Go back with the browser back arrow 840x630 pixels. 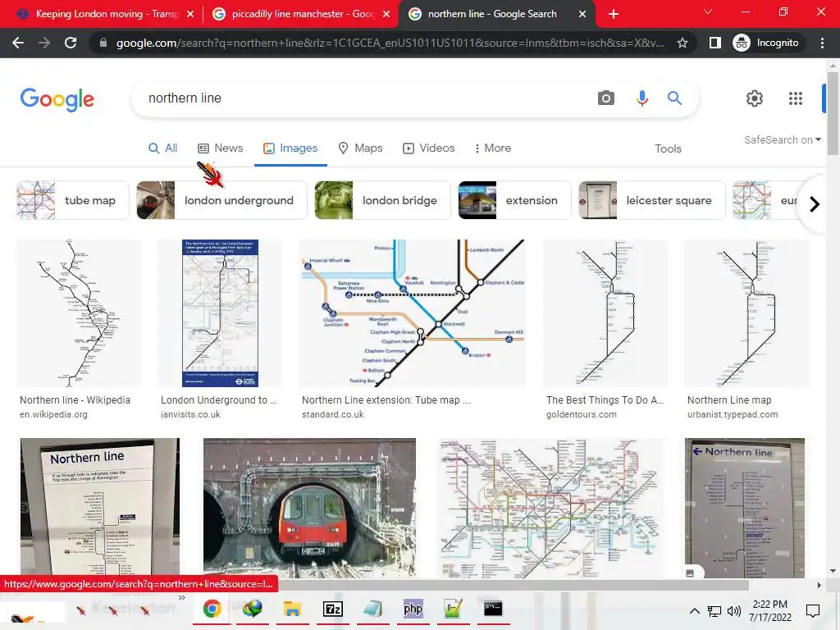click(x=18, y=43)
